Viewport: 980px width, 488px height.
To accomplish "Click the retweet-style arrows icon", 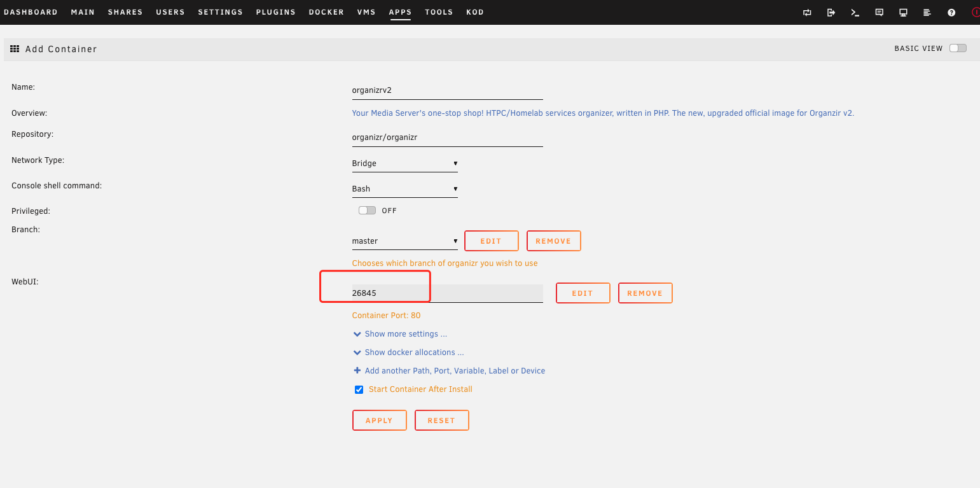I will pos(807,12).
